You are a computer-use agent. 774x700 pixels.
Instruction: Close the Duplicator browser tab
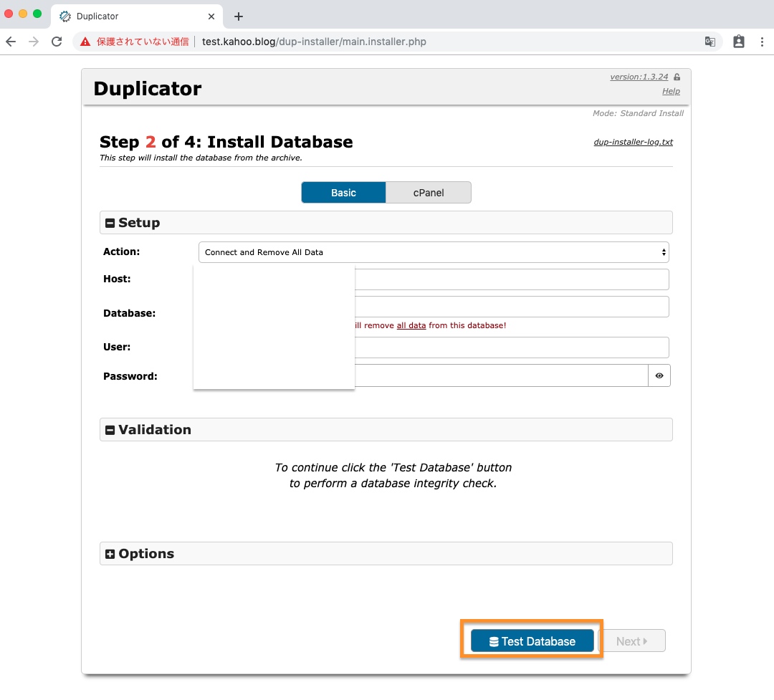[x=211, y=16]
